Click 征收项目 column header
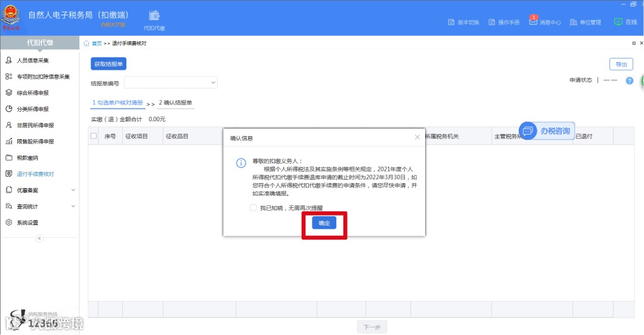 tap(137, 136)
